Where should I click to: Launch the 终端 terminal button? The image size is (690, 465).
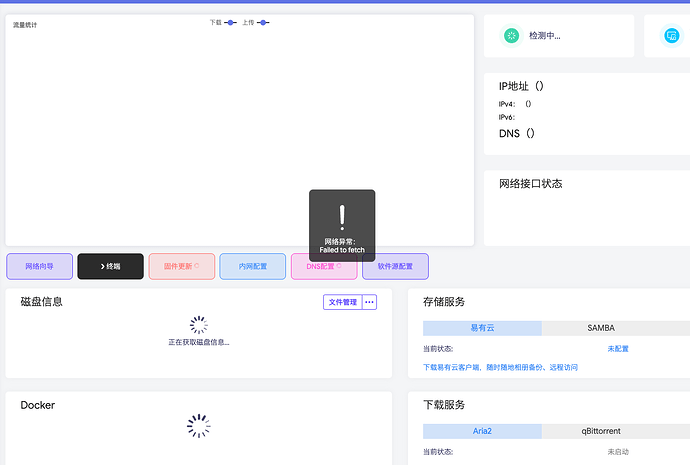(x=110, y=266)
